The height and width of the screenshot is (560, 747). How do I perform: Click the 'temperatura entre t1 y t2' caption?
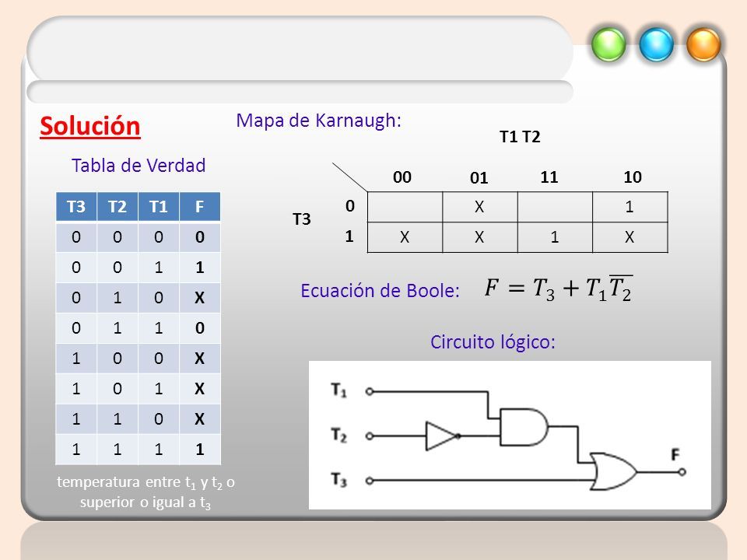tap(146, 492)
